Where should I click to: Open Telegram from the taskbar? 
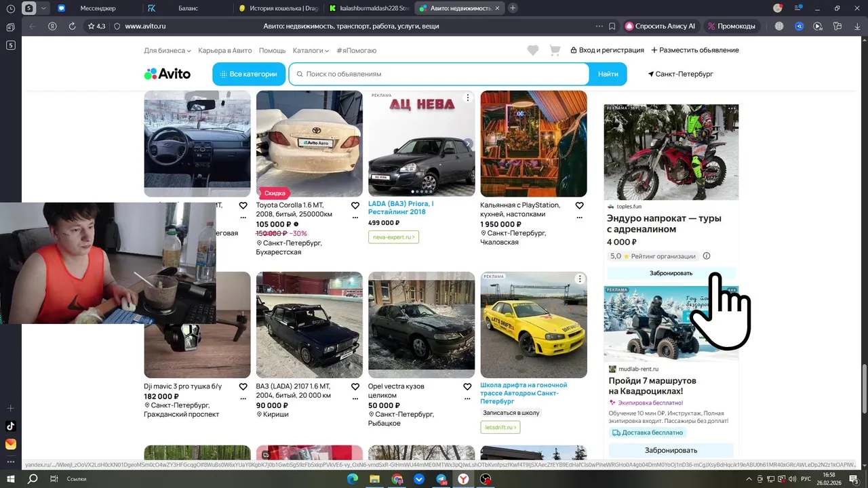441,479
